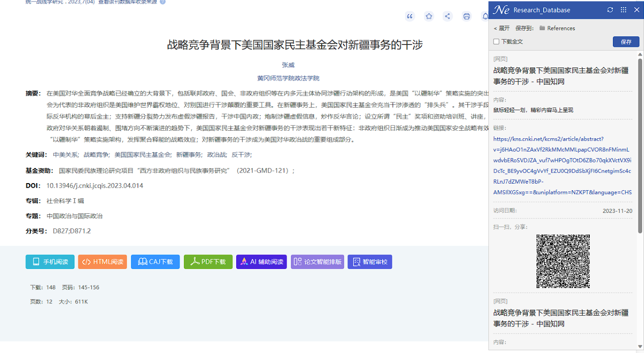Click keyword 政治战
Screen dimensions: 644x353
point(217,155)
